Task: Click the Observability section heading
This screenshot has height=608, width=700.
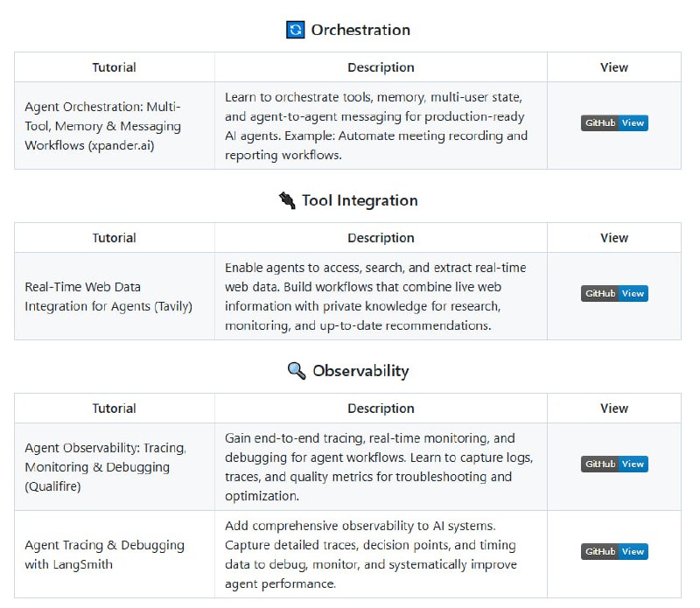Action: pyautogui.click(x=360, y=371)
